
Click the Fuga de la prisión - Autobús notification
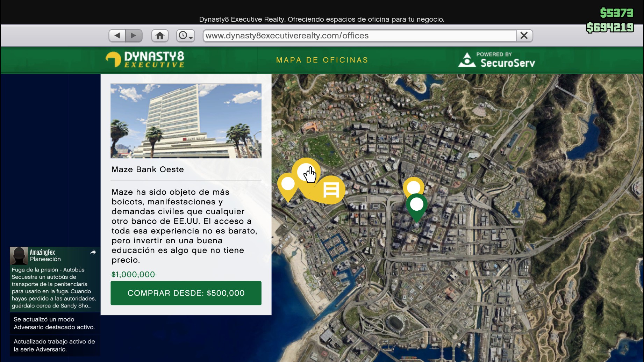click(55, 279)
